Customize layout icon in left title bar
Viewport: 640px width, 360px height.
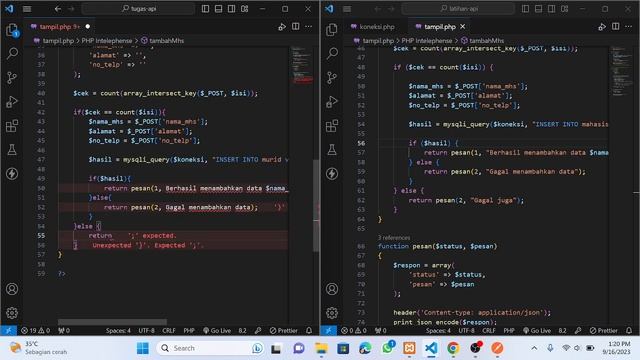[244, 9]
